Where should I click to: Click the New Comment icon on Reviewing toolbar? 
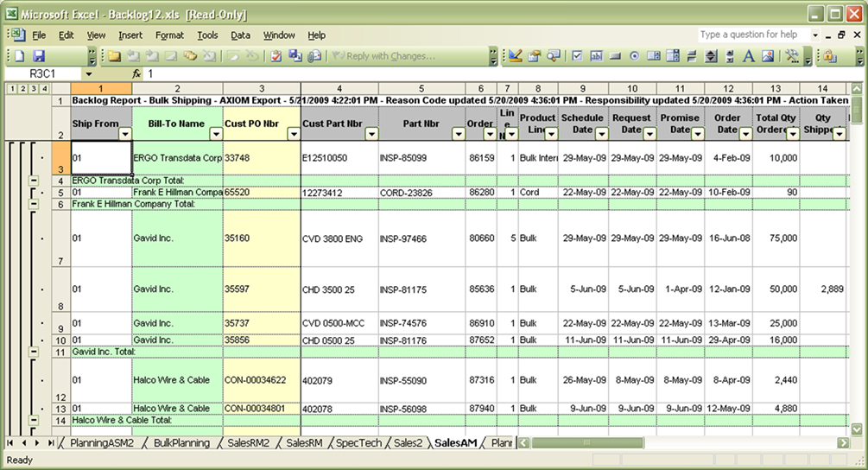pos(115,56)
